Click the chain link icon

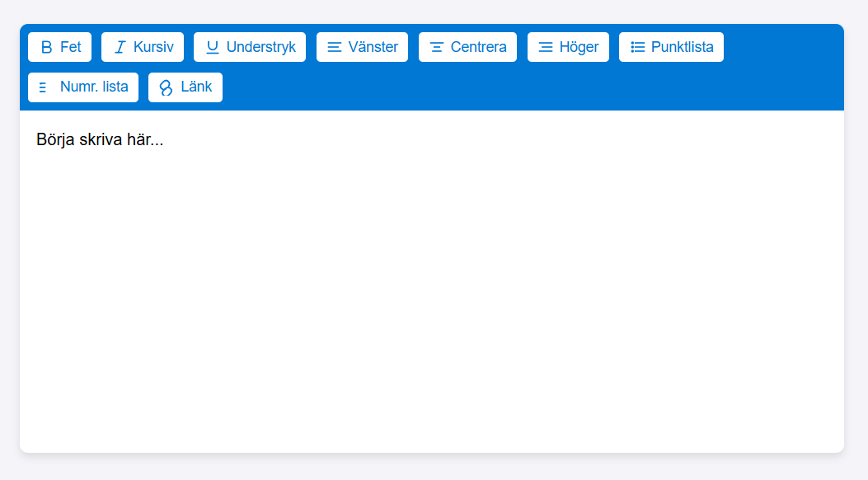tap(167, 87)
